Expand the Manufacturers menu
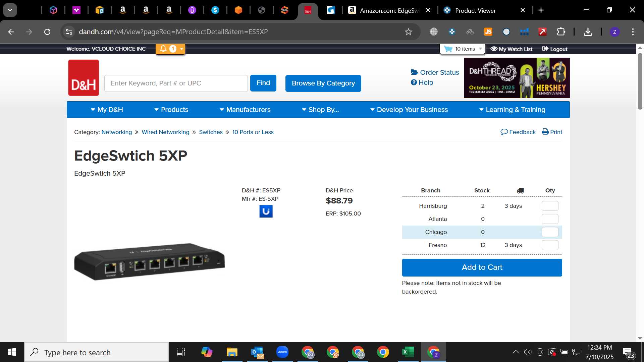The height and width of the screenshot is (362, 644). click(245, 110)
